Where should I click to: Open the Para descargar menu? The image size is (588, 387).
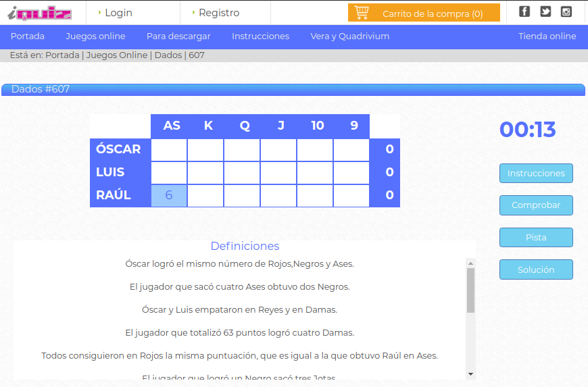tap(178, 36)
